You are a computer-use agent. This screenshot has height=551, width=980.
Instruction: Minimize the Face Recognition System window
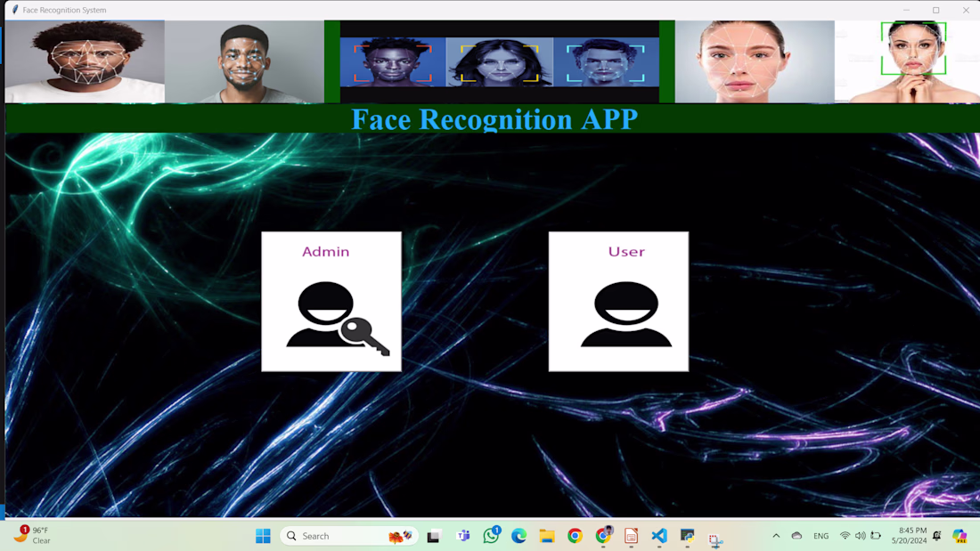(906, 10)
